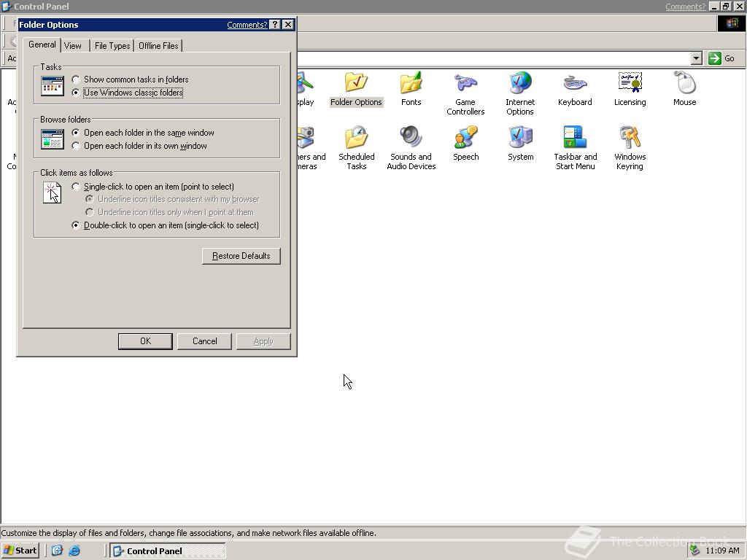
Task: Open Taskbar and Start Menu icon
Action: tap(575, 148)
